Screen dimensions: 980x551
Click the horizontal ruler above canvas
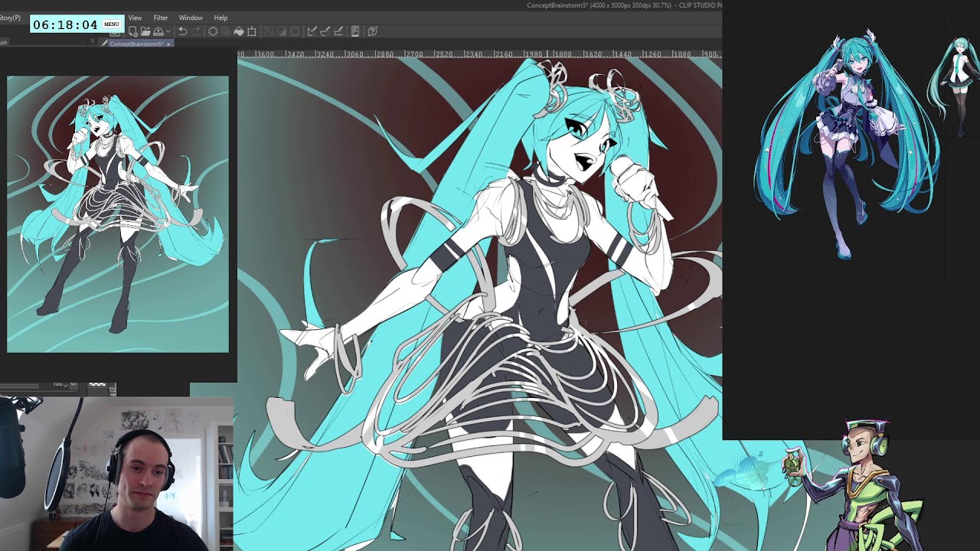pos(479,54)
